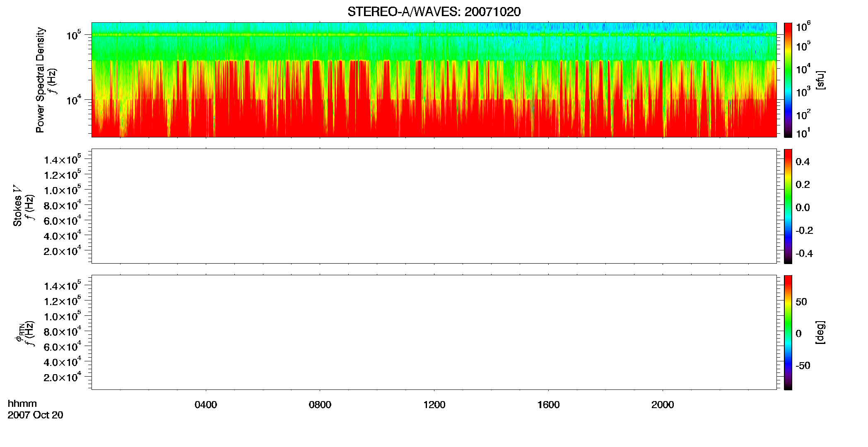Click the [sfu] unit label
Image resolution: width=868 pixels, height=447 pixels.
click(820, 80)
